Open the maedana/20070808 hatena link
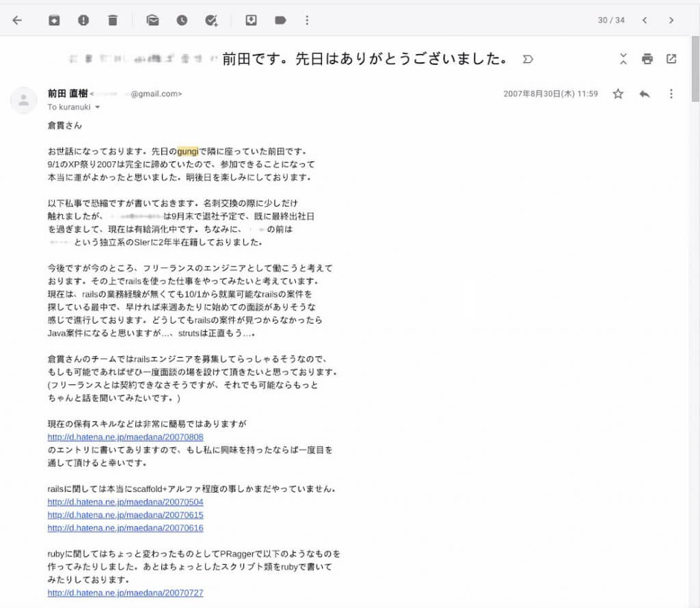 pyautogui.click(x=125, y=437)
